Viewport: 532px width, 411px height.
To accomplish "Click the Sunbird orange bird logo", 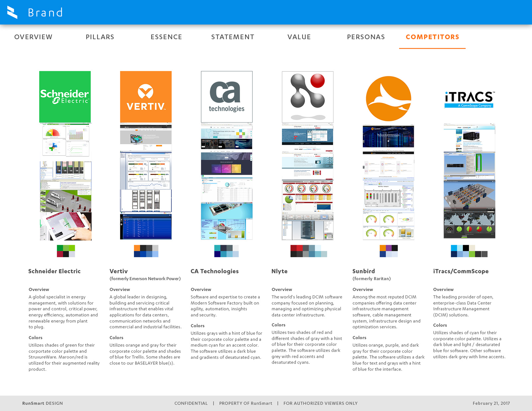I will 388,99.
